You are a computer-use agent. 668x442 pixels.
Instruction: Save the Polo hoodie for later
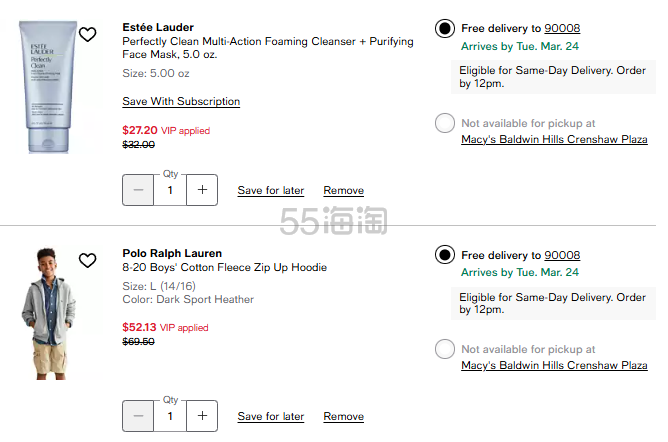click(x=271, y=417)
